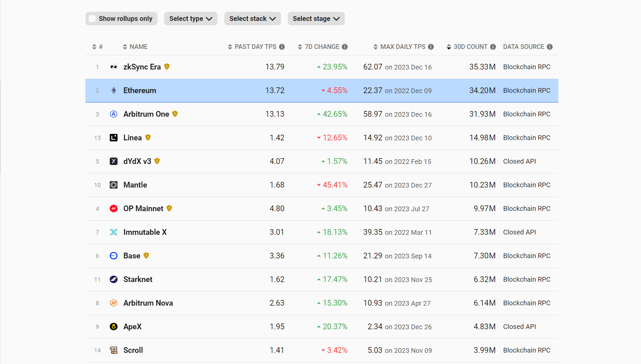Screen dimensions: 641x364
Task: Click Ethereum's 34.20M 30D count
Action: [482, 90]
